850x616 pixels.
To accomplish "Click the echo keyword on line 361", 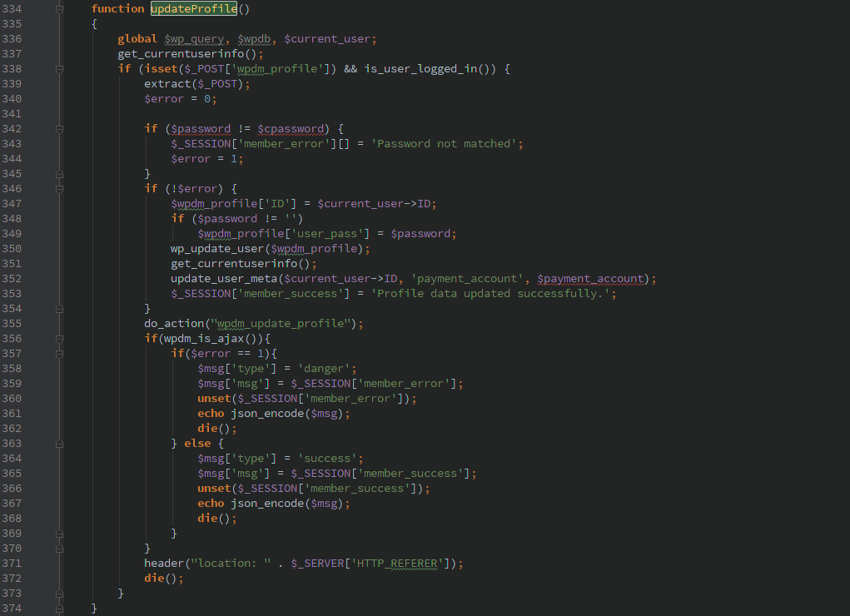I will (211, 414).
